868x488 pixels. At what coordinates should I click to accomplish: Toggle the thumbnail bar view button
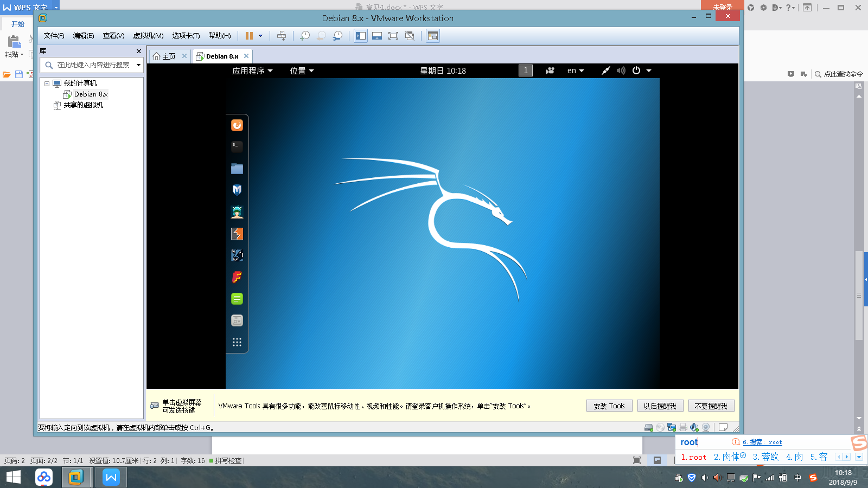coord(377,36)
